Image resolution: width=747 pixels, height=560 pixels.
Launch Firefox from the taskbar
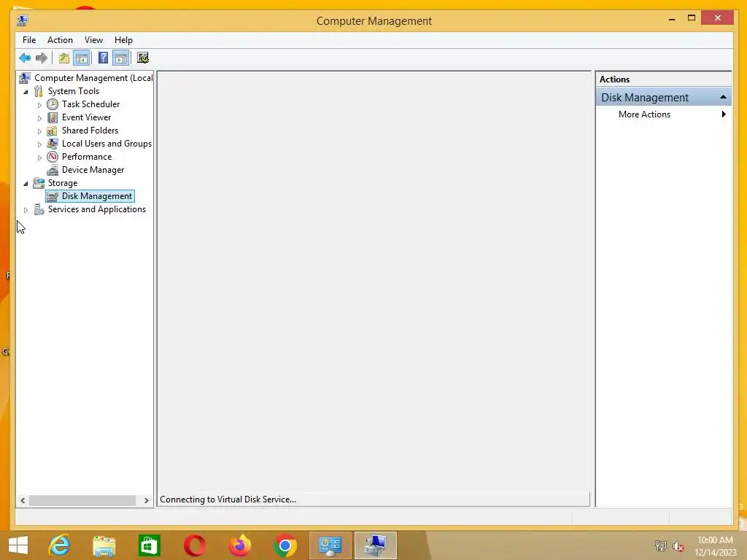click(x=240, y=545)
